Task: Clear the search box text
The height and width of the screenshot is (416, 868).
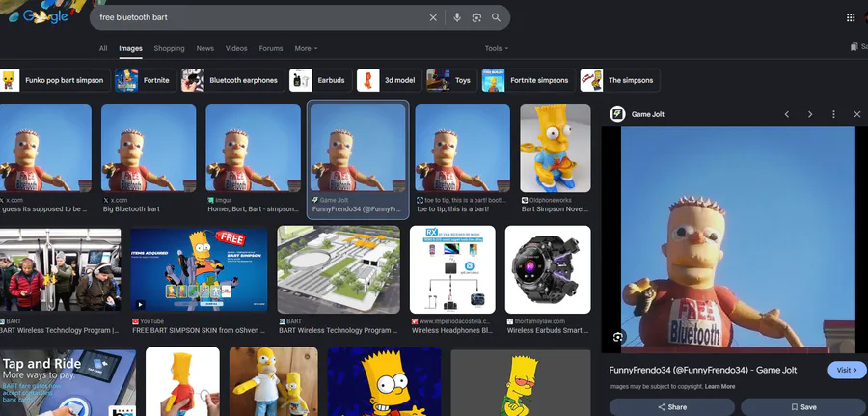Action: click(x=433, y=17)
